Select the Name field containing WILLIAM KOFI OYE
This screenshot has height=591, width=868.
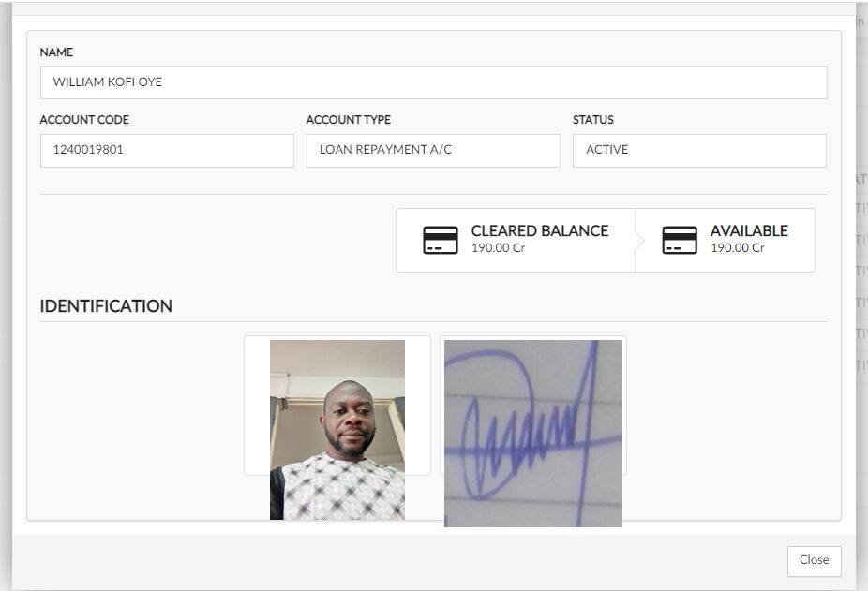tap(433, 82)
